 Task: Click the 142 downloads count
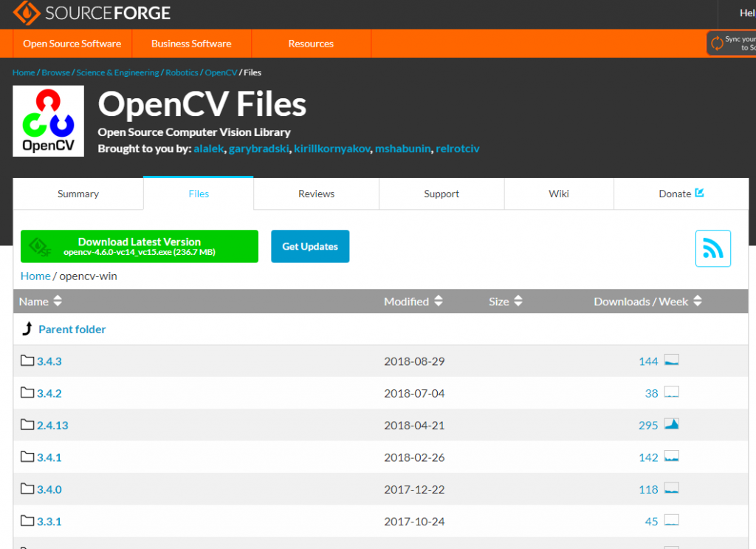[x=648, y=457]
